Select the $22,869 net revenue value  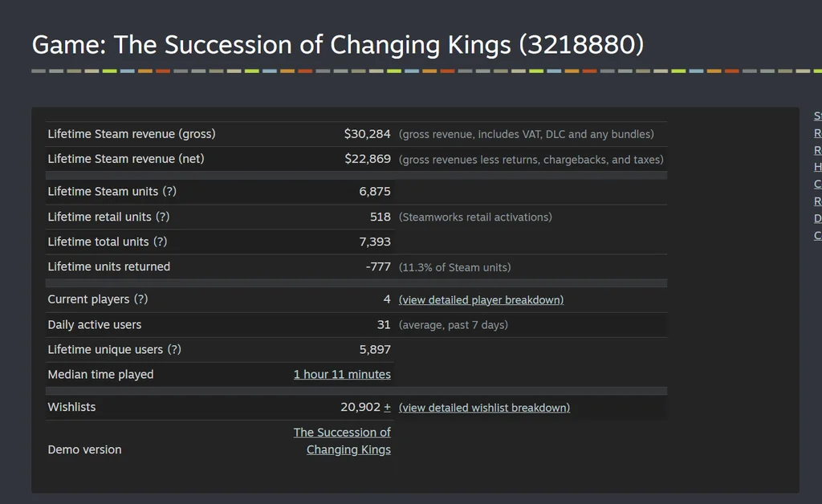tap(368, 159)
